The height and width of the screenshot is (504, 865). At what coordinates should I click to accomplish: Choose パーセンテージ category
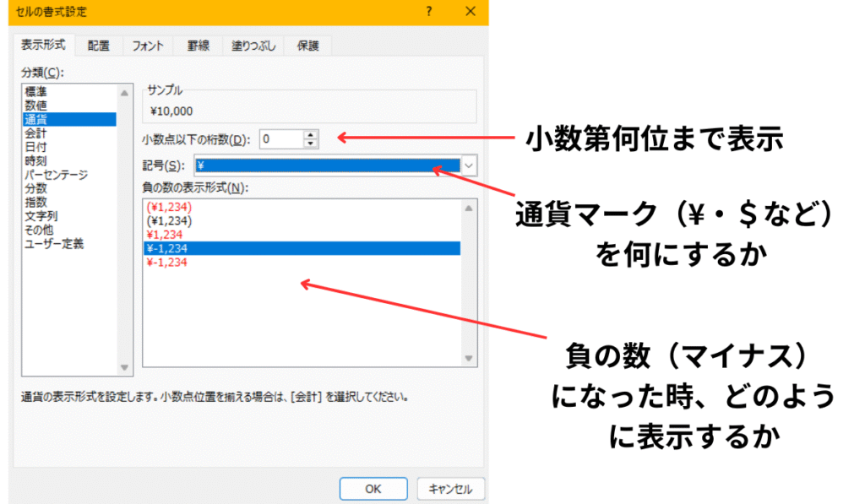(x=56, y=175)
